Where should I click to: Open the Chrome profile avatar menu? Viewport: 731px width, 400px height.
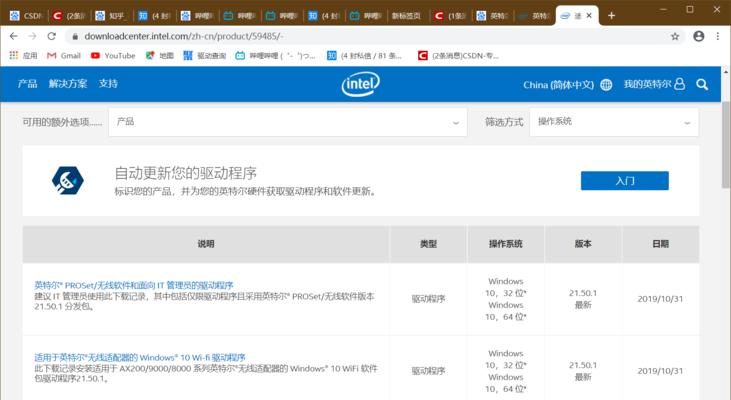[698, 36]
